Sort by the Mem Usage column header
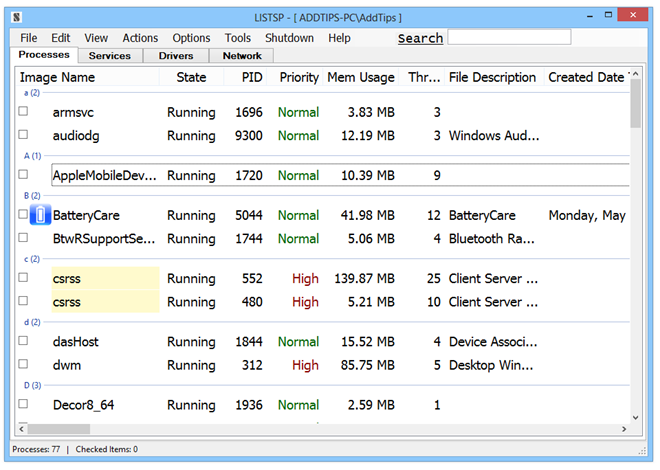Image resolution: width=660 pixels, height=470 pixels. click(x=361, y=77)
